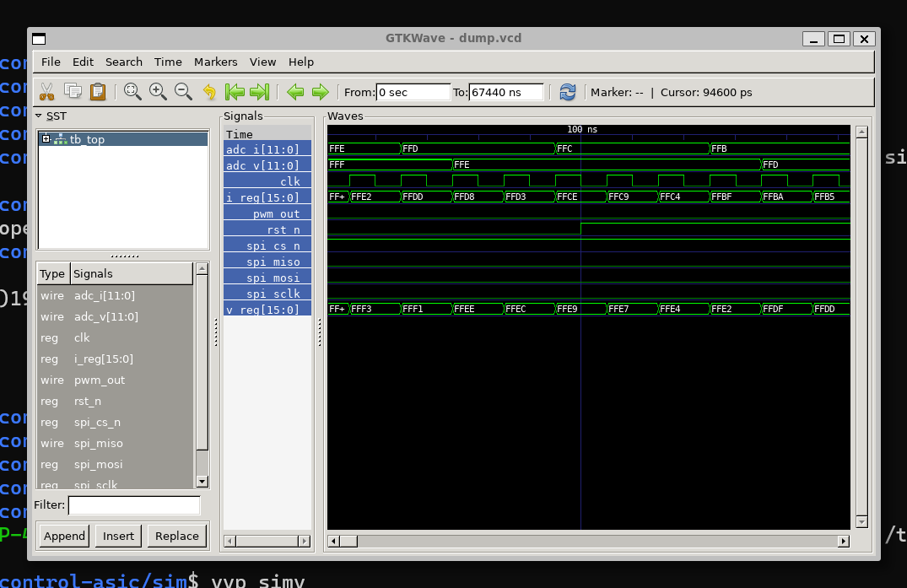907x588 pixels.
Task: Click the Copy traces icon
Action: (73, 92)
